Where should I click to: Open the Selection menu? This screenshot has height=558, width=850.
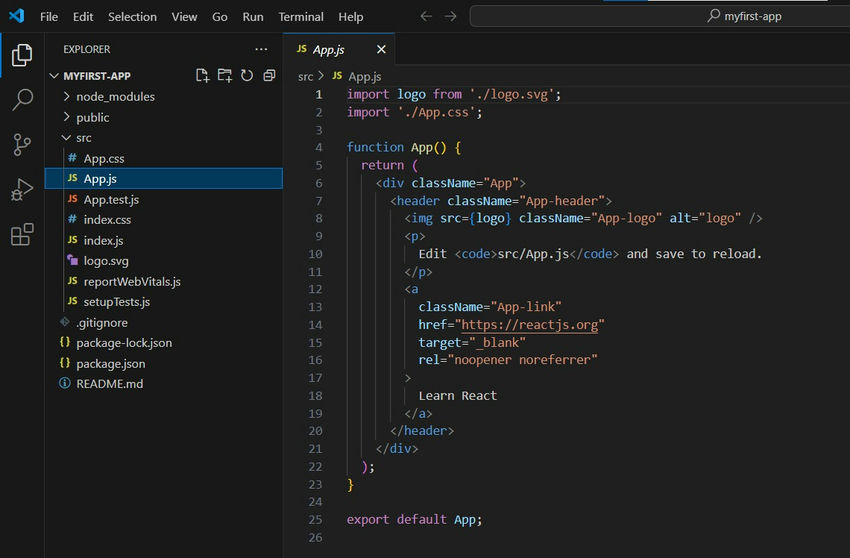132,17
